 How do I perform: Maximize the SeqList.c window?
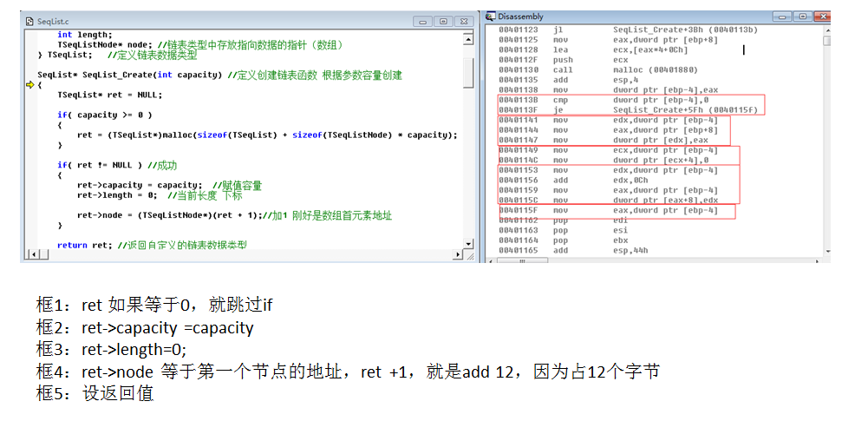pyautogui.click(x=443, y=22)
